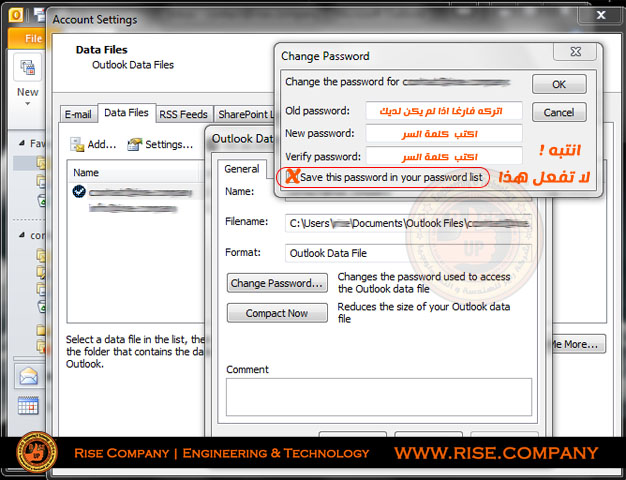Click Cancel in the Change Password dialog
The image size is (626, 480).
[559, 112]
